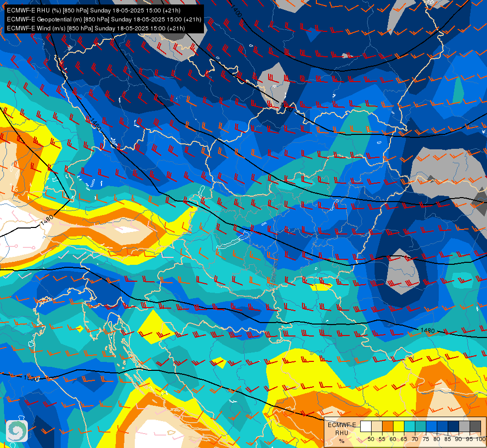This screenshot has height=448, width=487.
Task: Click the legend tick label '85'
Action: [x=448, y=439]
